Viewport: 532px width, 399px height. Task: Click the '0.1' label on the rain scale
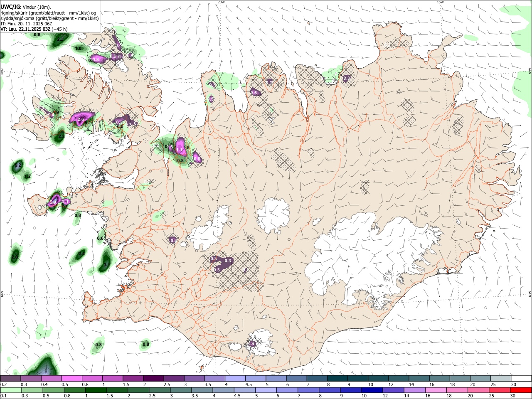[3, 396]
